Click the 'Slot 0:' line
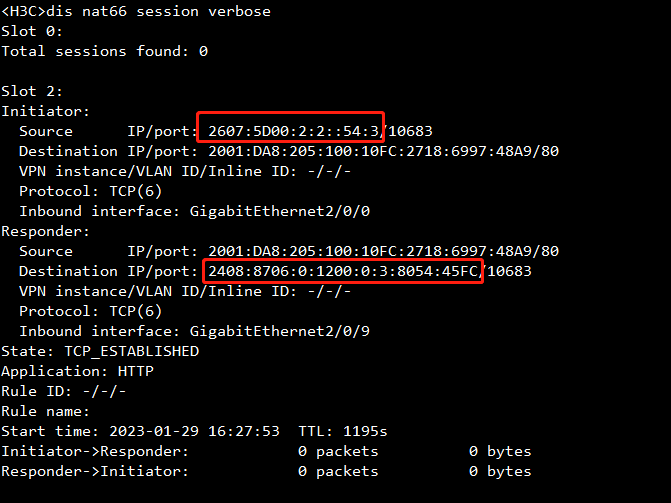This screenshot has width=671, height=503. pyautogui.click(x=32, y=31)
